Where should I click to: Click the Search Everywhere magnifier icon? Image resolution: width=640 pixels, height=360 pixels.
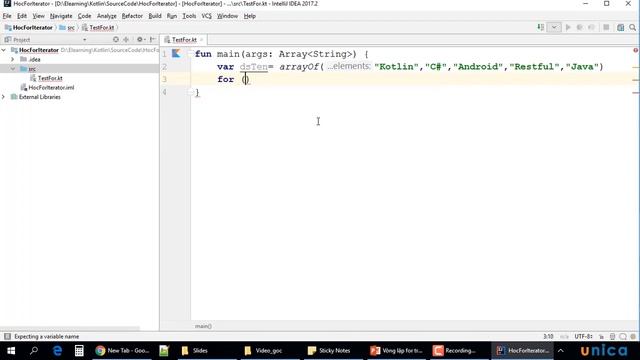(x=632, y=27)
